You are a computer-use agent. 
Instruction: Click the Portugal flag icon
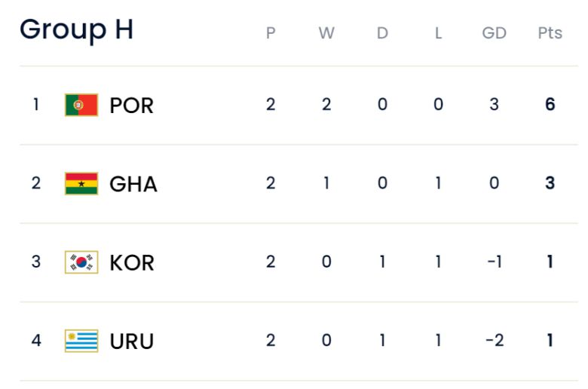point(81,105)
